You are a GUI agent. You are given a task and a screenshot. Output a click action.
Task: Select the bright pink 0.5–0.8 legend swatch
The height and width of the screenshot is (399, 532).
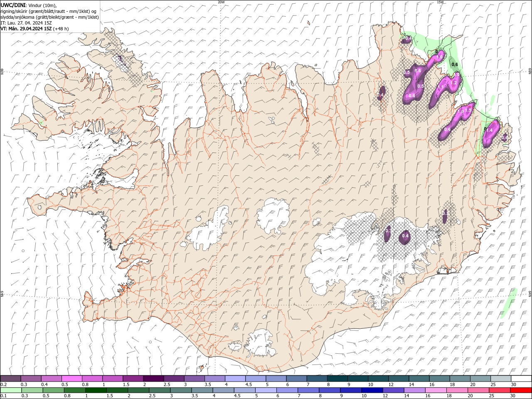coord(71,378)
